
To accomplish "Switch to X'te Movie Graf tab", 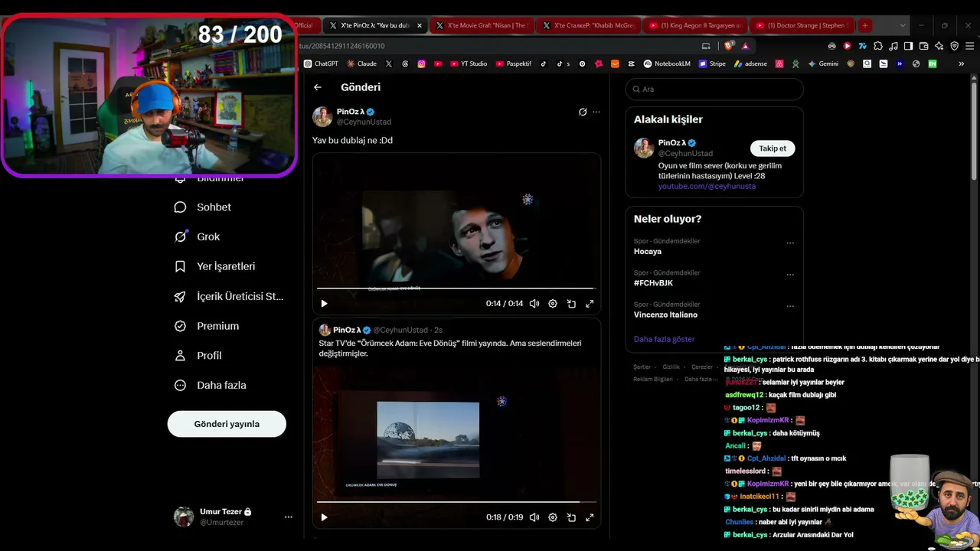I will 482,25.
